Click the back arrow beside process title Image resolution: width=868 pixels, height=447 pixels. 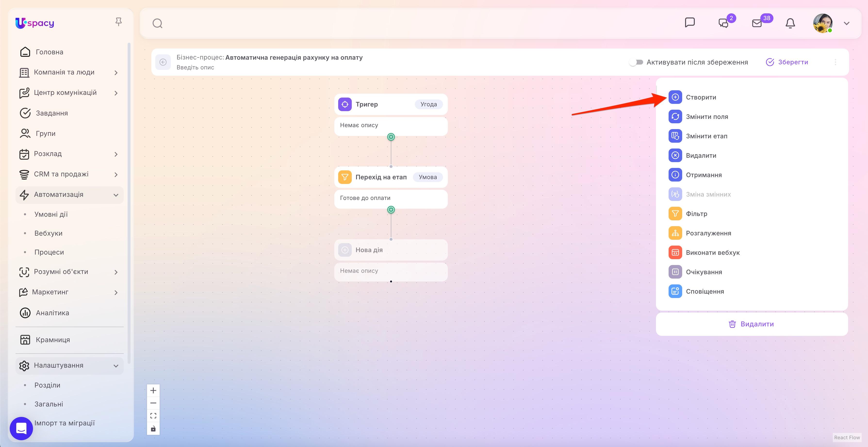pyautogui.click(x=163, y=62)
